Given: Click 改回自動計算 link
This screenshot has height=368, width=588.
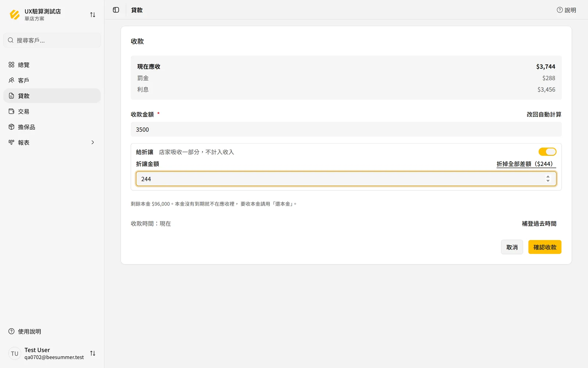Looking at the screenshot, I should (x=544, y=114).
